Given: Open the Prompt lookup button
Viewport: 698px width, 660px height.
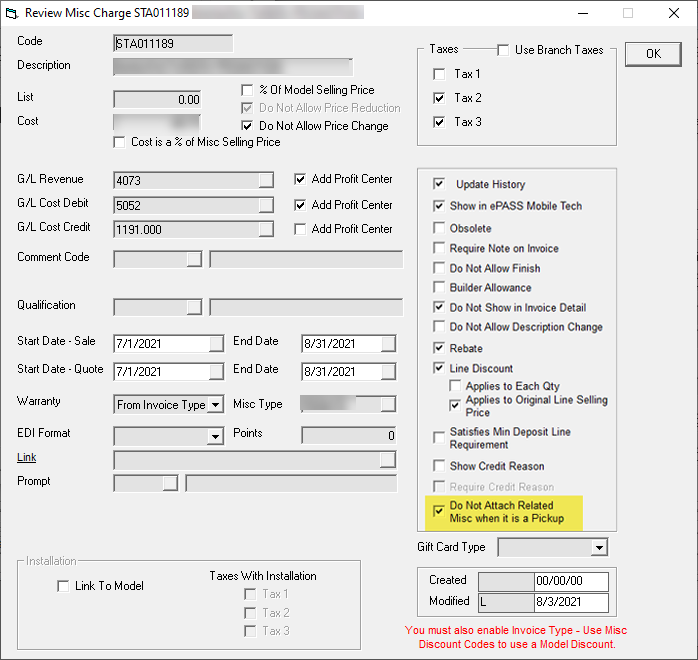Looking at the screenshot, I should [x=170, y=483].
